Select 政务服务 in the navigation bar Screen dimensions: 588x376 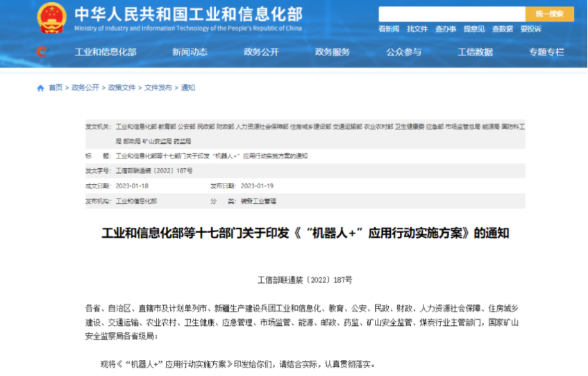coord(333,52)
